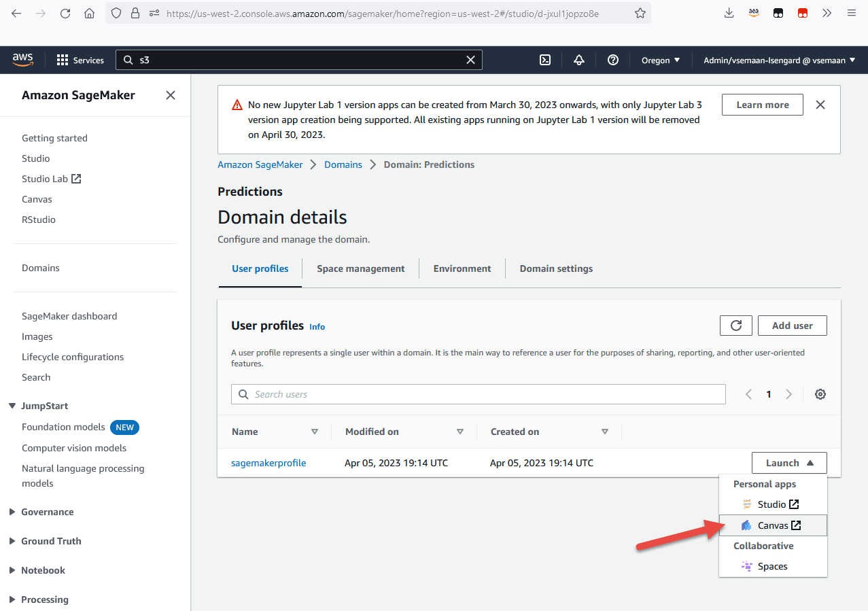Choose Studio from the Launch menu
Viewport: 868px width, 611px height.
(x=773, y=504)
